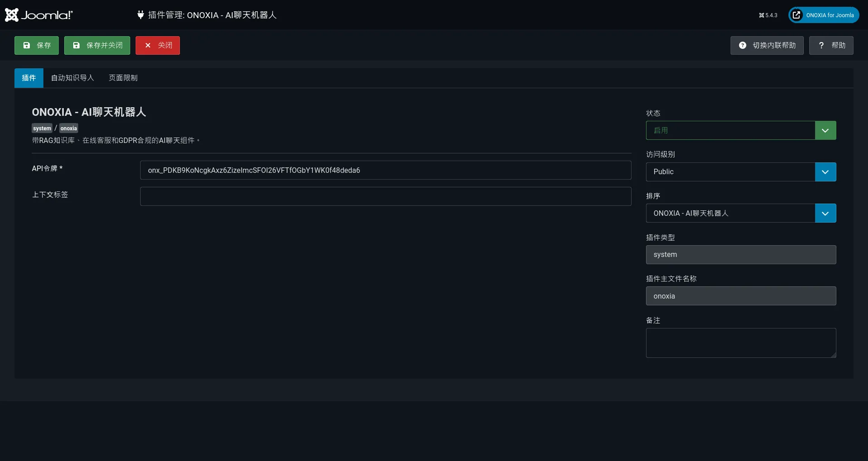This screenshot has height=461, width=868.
Task: Click the 上下文标签 field label
Action: click(x=50, y=195)
